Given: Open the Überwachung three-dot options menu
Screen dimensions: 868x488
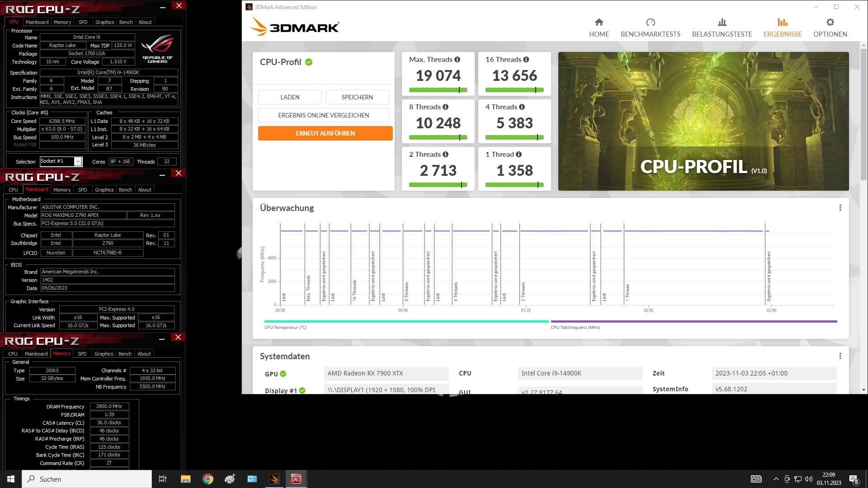Looking at the screenshot, I should click(x=840, y=208).
